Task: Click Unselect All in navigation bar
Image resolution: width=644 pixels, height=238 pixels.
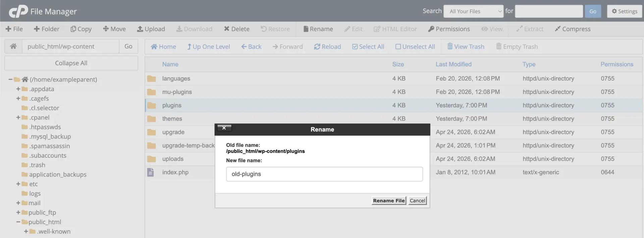Action: click(415, 47)
